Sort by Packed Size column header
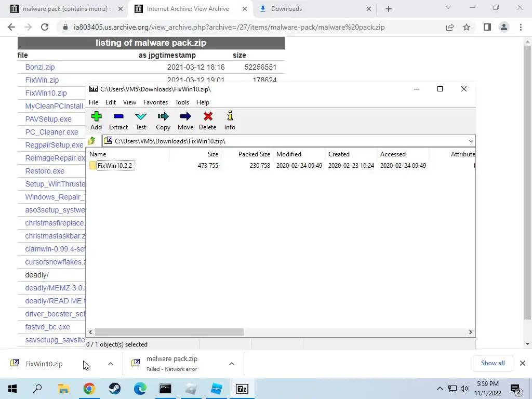Viewport: 532px width, 399px height. click(247, 154)
